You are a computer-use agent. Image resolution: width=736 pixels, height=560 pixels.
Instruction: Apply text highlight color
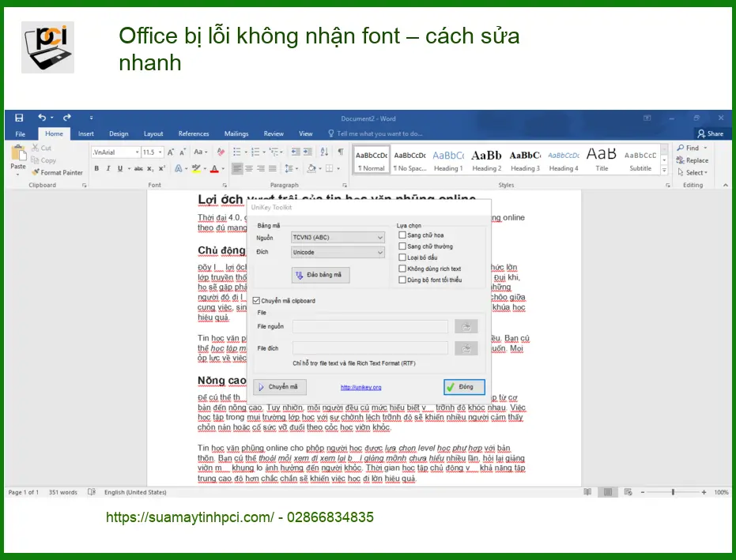tap(196, 168)
